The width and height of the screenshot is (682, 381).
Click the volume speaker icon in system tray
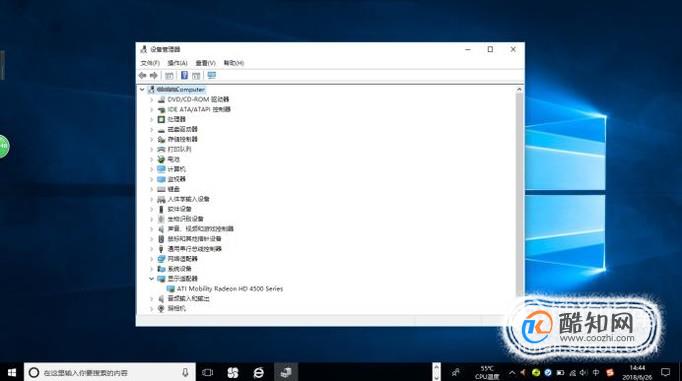click(x=584, y=373)
